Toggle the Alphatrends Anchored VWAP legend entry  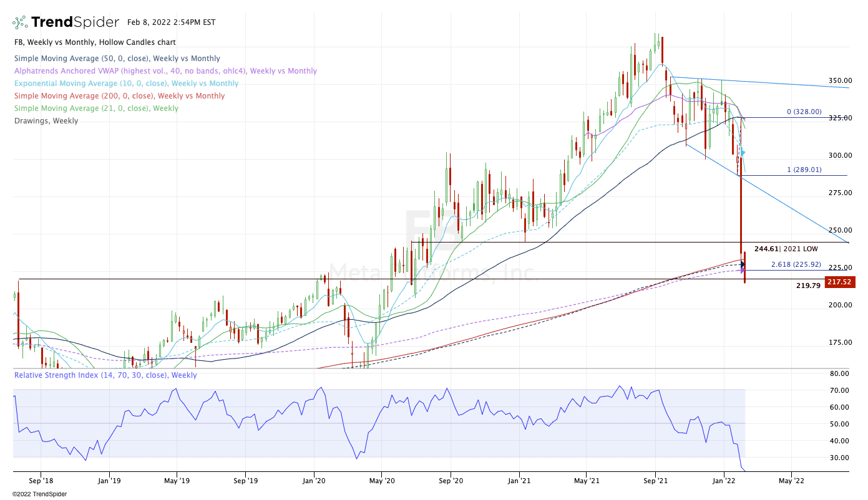tap(165, 71)
